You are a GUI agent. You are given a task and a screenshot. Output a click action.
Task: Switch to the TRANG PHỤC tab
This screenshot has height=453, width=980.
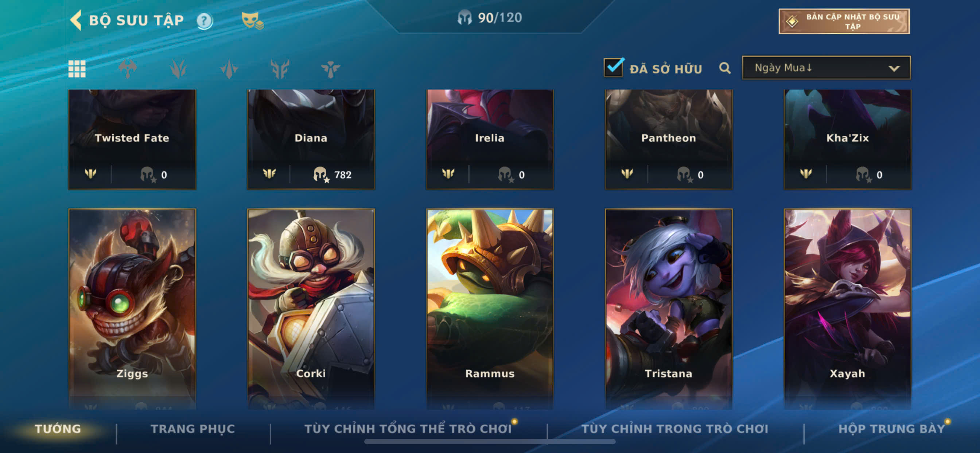pyautogui.click(x=193, y=429)
